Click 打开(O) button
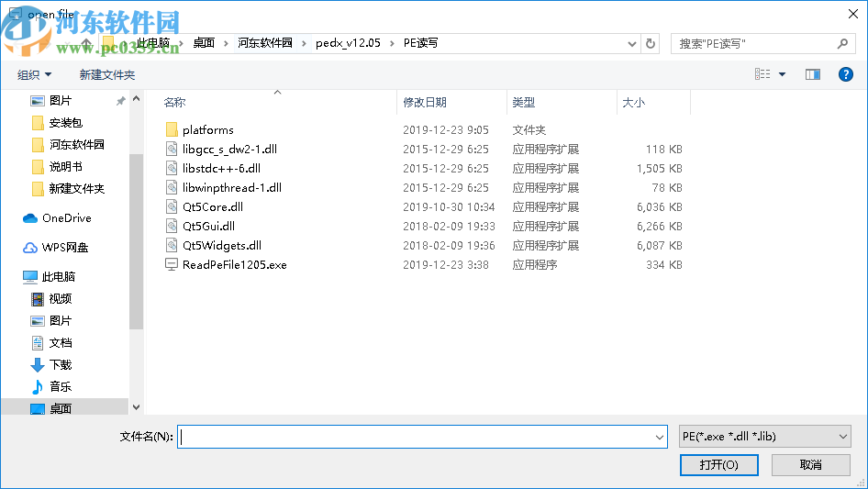The height and width of the screenshot is (489, 868). (718, 464)
